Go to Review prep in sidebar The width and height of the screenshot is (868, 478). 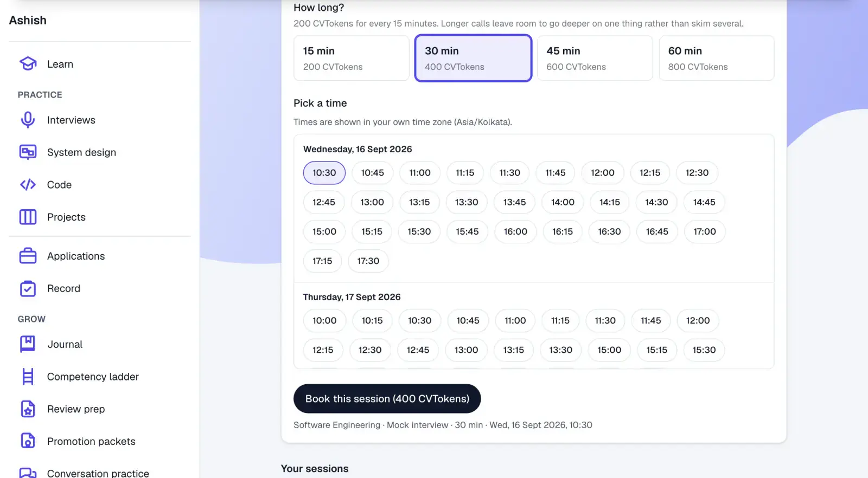click(x=76, y=409)
